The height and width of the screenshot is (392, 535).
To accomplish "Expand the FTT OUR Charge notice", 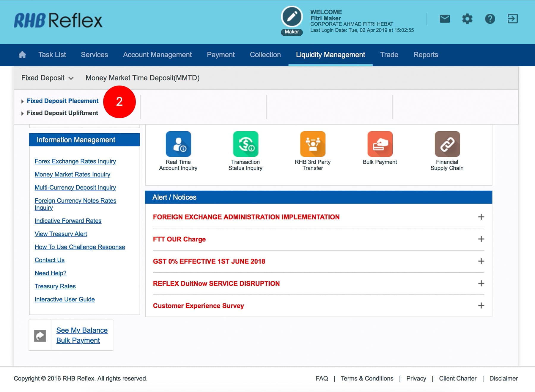I will click(481, 239).
